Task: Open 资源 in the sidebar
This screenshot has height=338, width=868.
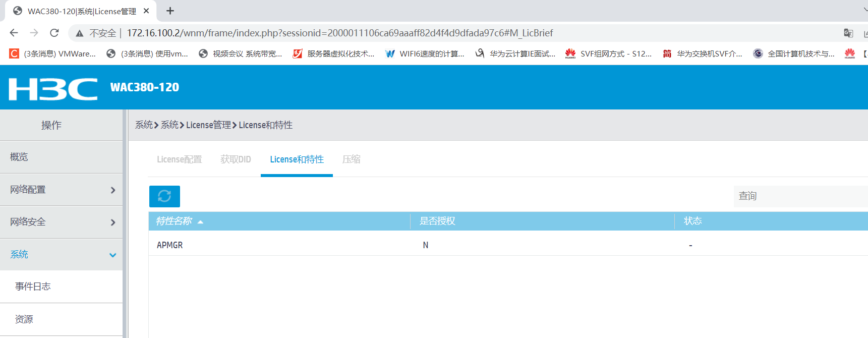Action: point(61,319)
